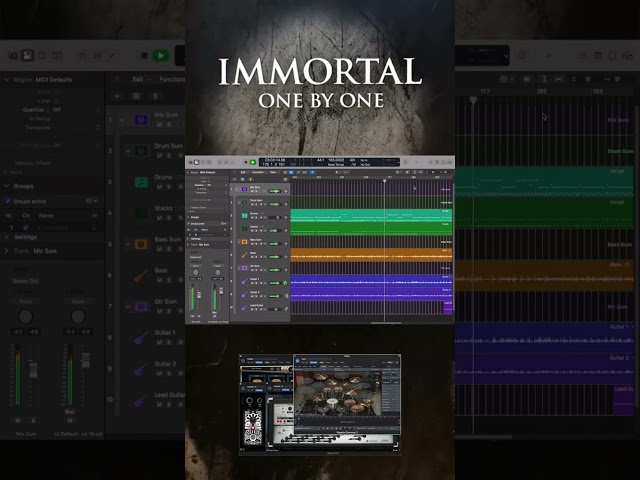The height and width of the screenshot is (480, 640).
Task: Hit Stop beside Play in dimmed background toolbar
Action: pyautogui.click(x=144, y=56)
